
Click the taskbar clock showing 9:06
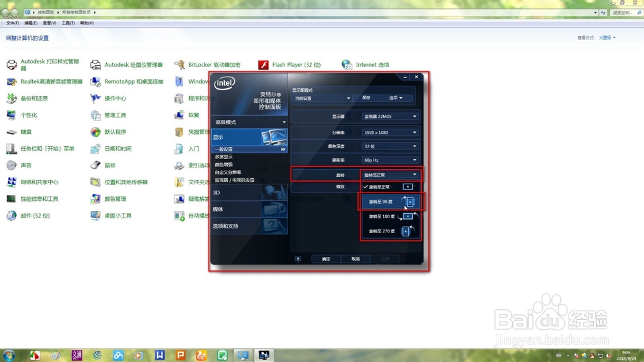[x=626, y=356]
